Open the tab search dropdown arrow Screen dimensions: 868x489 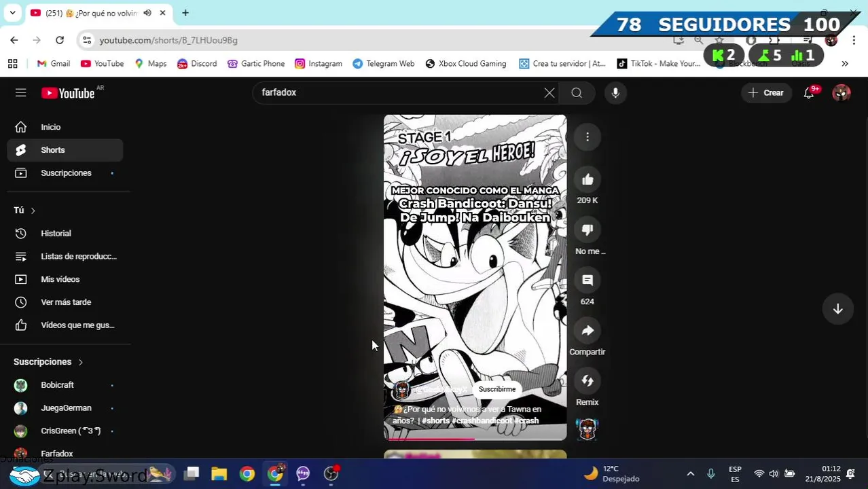click(12, 13)
